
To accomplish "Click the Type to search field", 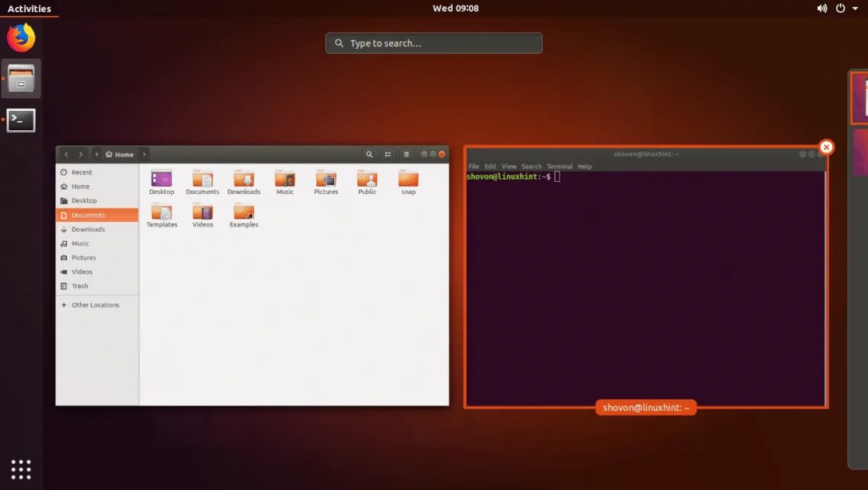I will [x=434, y=43].
